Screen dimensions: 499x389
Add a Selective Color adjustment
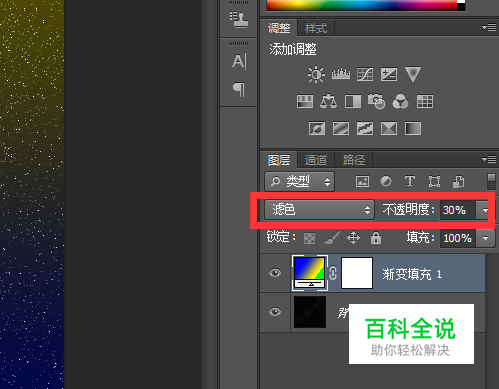389,128
